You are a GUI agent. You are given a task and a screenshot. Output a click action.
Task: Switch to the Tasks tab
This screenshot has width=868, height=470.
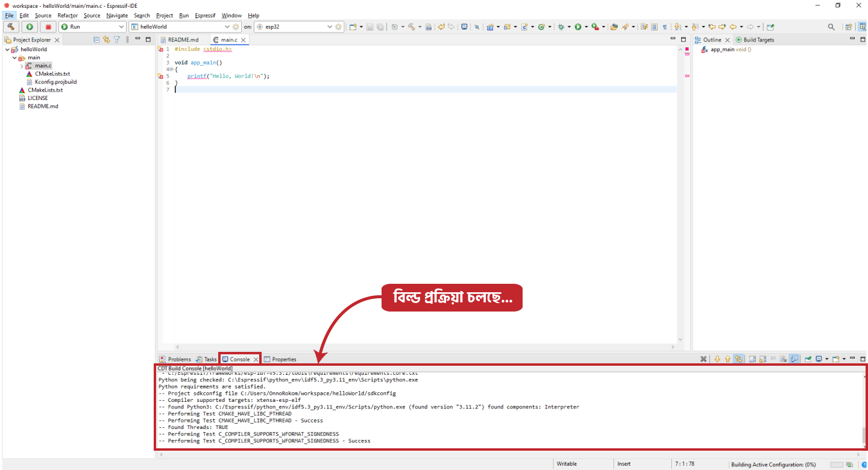[206, 359]
